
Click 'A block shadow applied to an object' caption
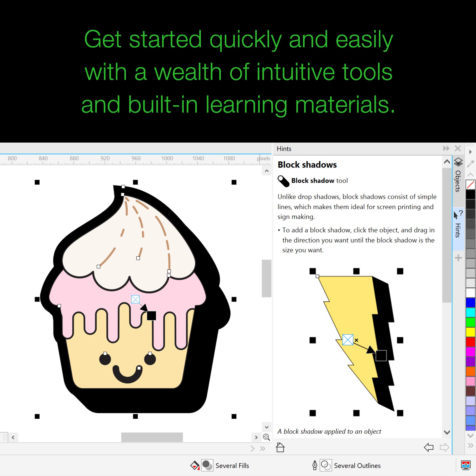(x=329, y=431)
